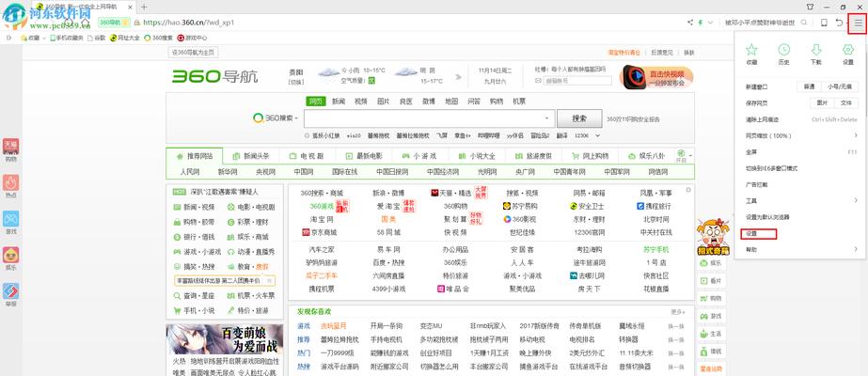Close the 360导航 browser tab

point(130,7)
